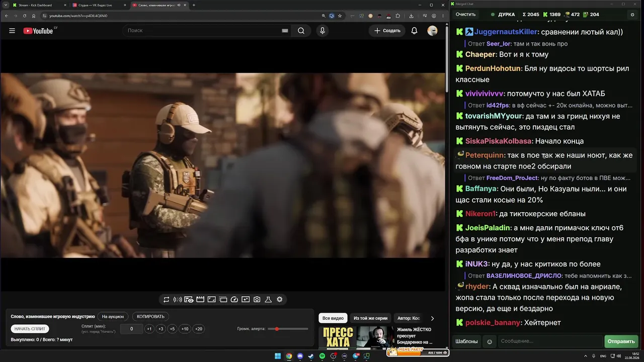The width and height of the screenshot is (644, 362).
Task: Select the Автор filter chip
Action: pos(409,318)
